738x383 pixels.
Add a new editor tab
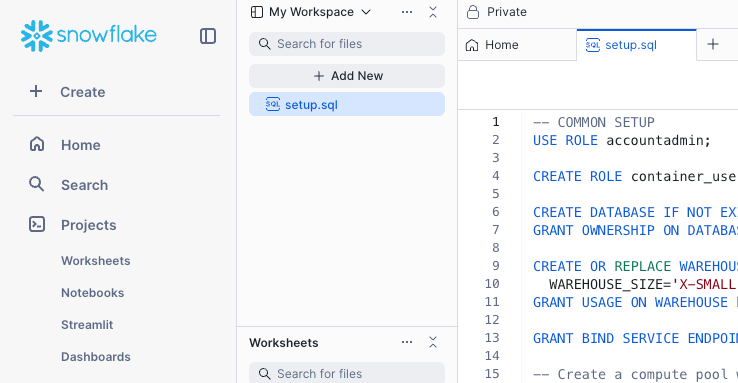[713, 44]
